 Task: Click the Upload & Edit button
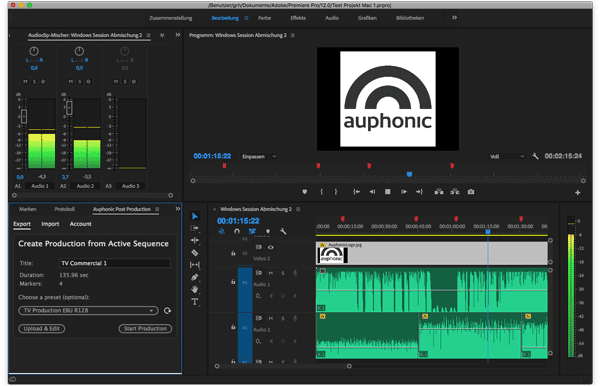(42, 329)
